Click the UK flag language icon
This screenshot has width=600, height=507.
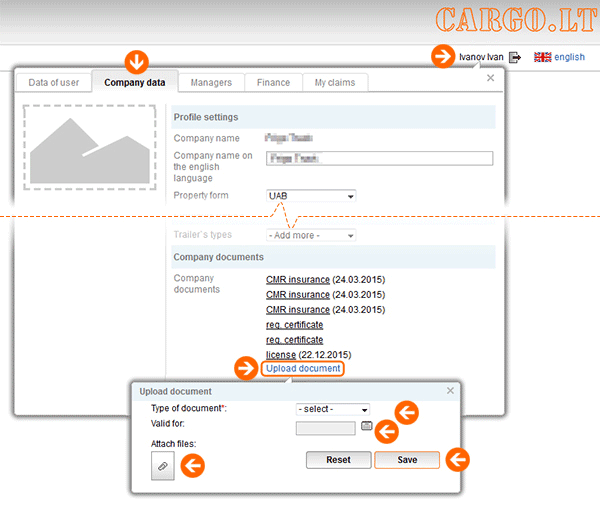[543, 58]
